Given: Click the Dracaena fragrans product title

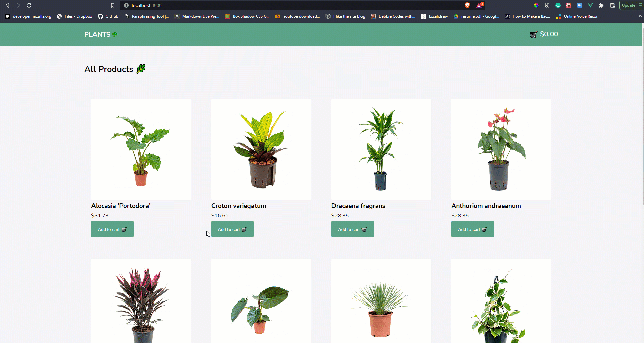Looking at the screenshot, I should click(358, 206).
